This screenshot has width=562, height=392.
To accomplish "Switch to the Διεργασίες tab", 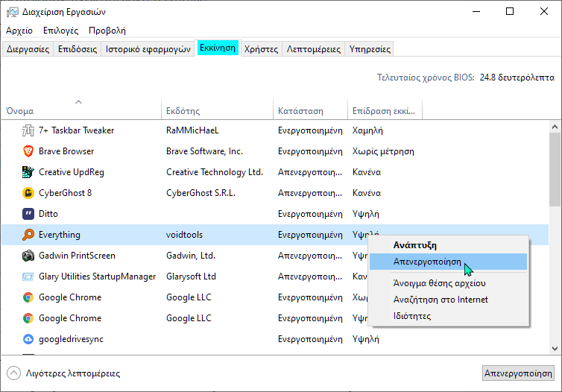I will pos(28,49).
